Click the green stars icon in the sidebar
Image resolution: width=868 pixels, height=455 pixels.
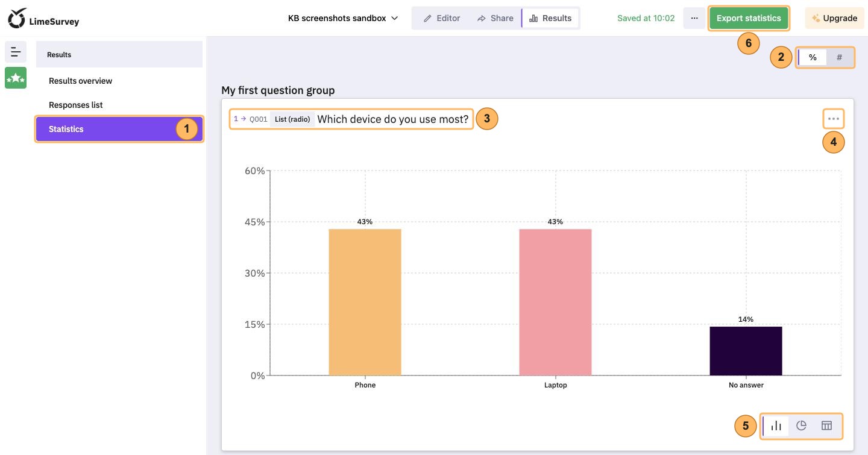click(x=16, y=78)
